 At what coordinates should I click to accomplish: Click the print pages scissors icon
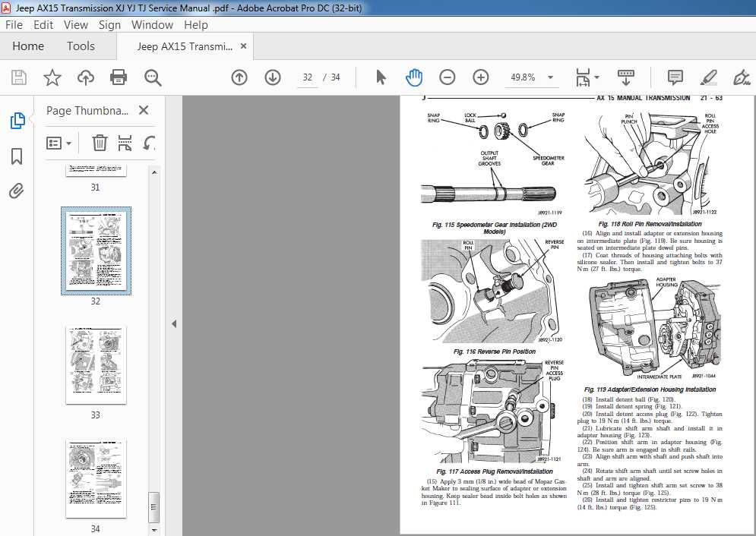pyautogui.click(x=125, y=143)
